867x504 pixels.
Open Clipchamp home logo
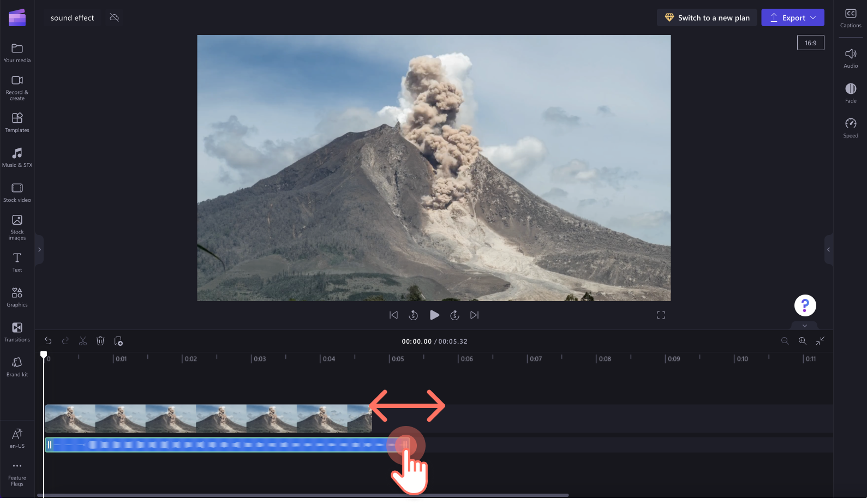(x=17, y=17)
